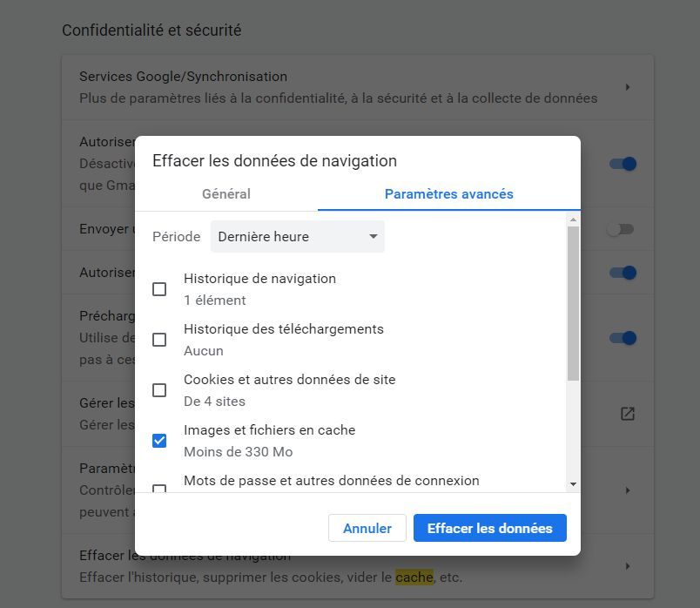This screenshot has height=608, width=700.
Task: Disable the first blue toggle at top right
Action: 623,164
